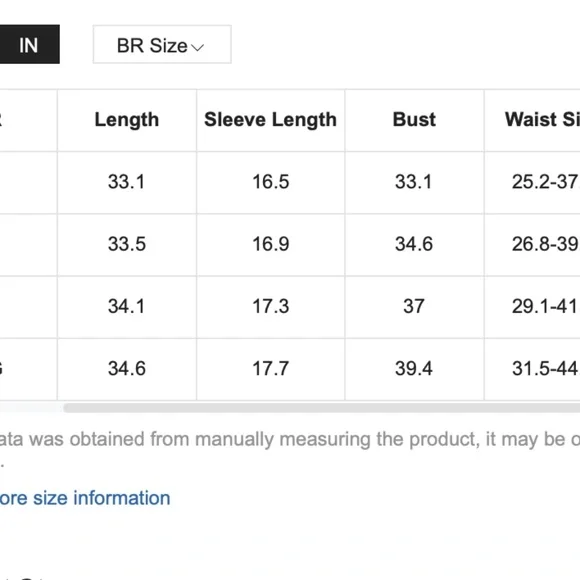The height and width of the screenshot is (580, 580).
Task: Click the horizontal table scrollbar
Action: coord(321,408)
